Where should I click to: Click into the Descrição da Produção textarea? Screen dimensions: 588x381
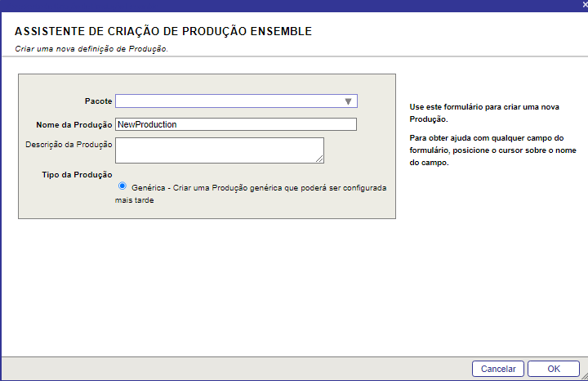pyautogui.click(x=220, y=150)
